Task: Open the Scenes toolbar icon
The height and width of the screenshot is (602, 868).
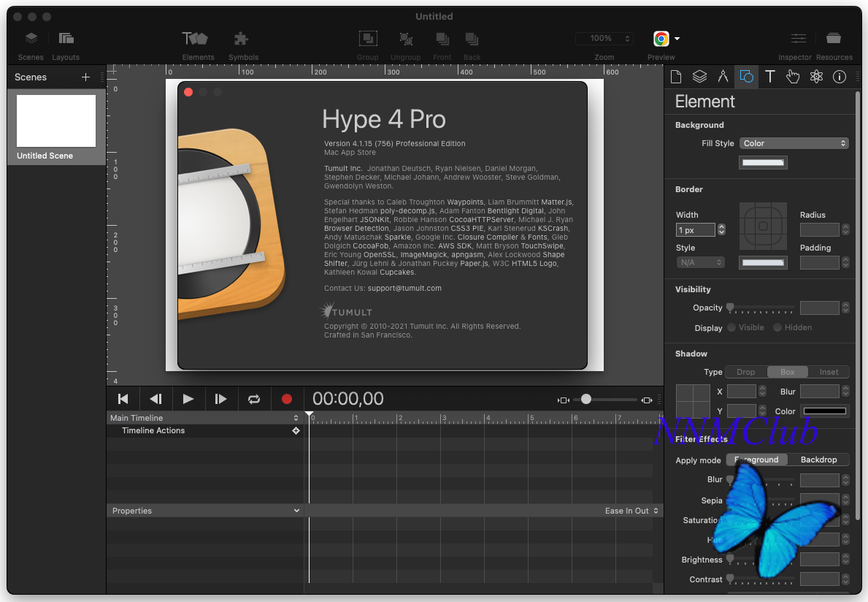Action: pos(31,39)
